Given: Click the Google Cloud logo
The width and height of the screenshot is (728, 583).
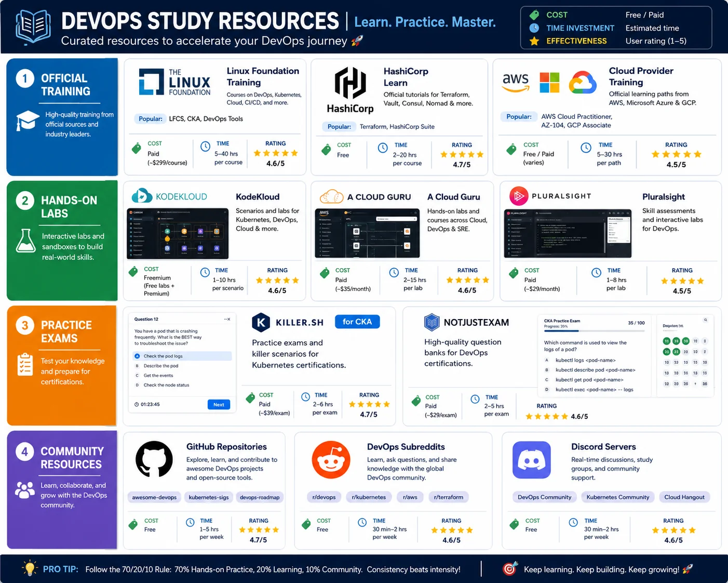Looking at the screenshot, I should 583,83.
